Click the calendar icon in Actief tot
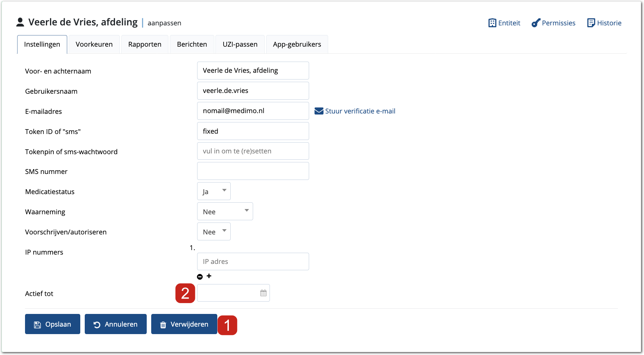This screenshot has height=355, width=644. tap(263, 293)
